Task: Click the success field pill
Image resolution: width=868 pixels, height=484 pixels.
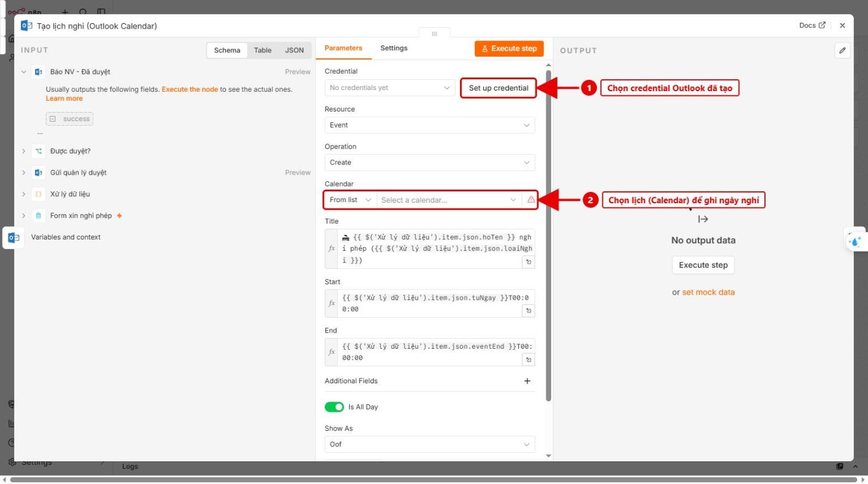Action: pyautogui.click(x=70, y=119)
